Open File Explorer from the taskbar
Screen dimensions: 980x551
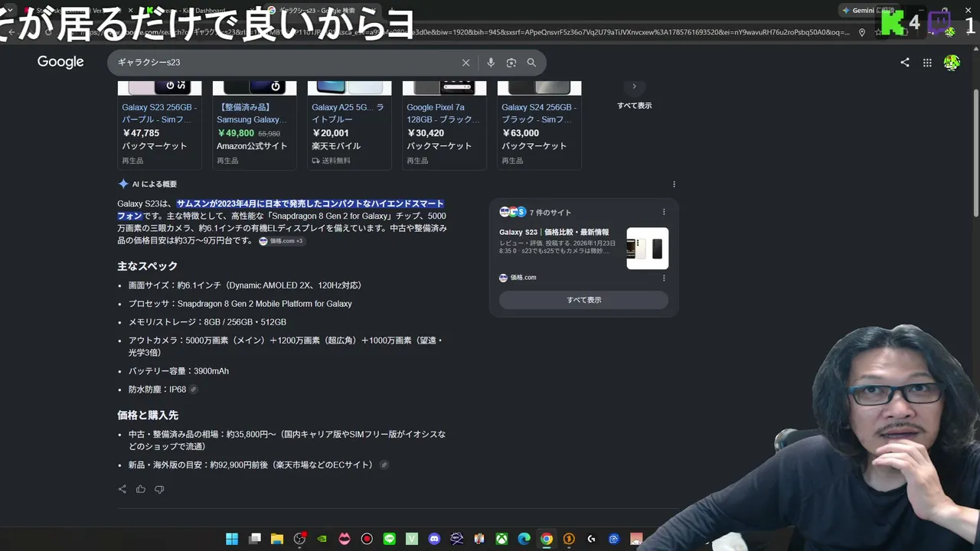tap(277, 539)
